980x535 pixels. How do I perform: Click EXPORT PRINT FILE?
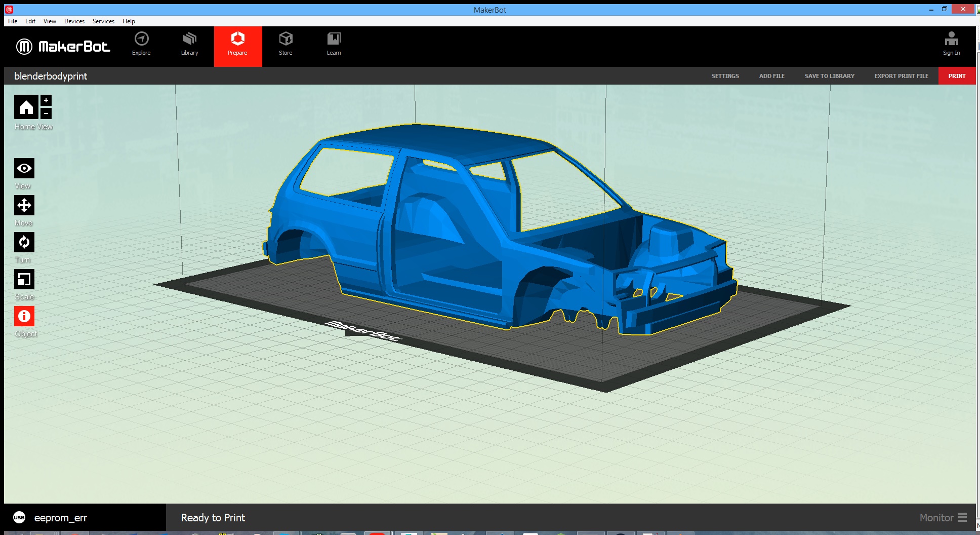tap(901, 76)
